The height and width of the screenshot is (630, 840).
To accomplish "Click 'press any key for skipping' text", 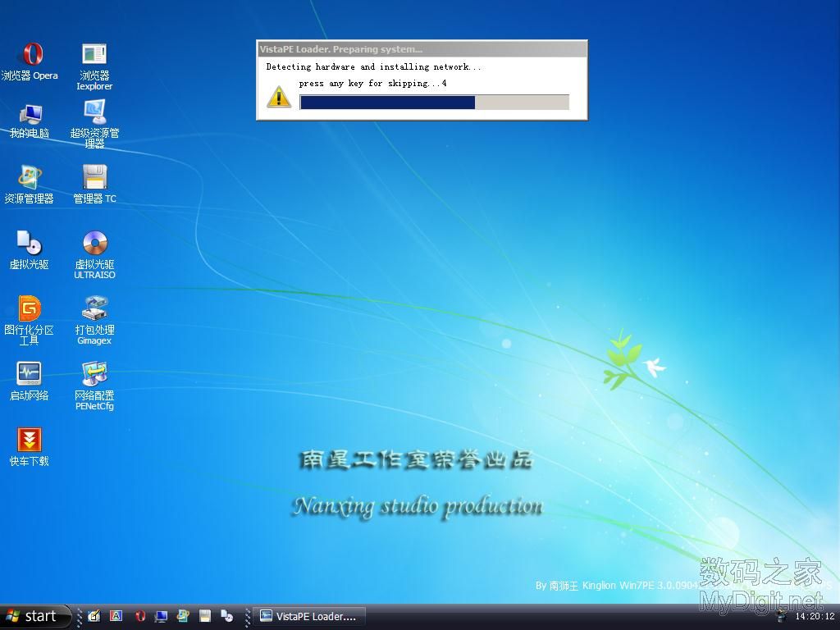I will [x=373, y=83].
